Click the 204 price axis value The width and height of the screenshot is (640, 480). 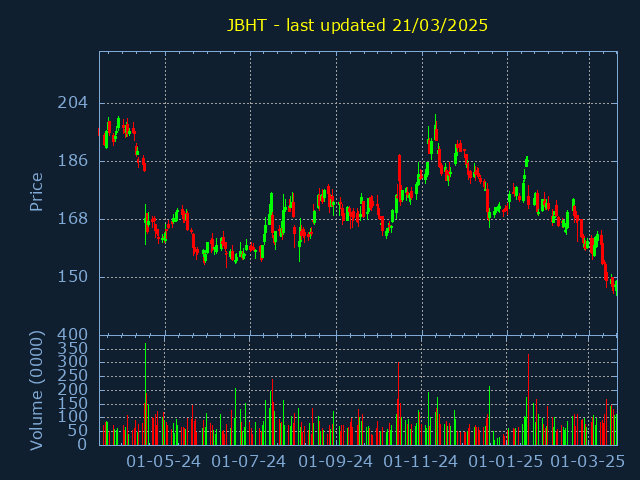point(72,102)
